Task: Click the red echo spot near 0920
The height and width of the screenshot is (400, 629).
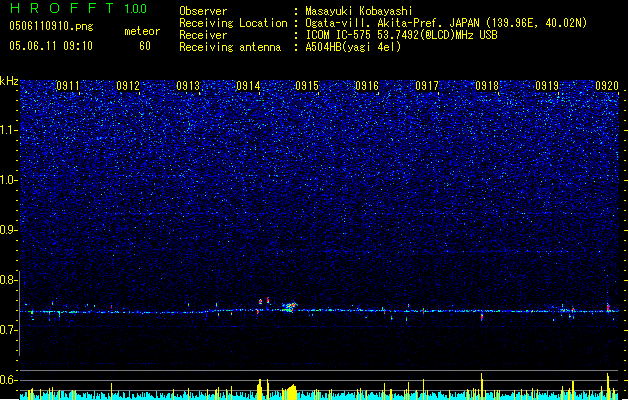Action: [609, 308]
